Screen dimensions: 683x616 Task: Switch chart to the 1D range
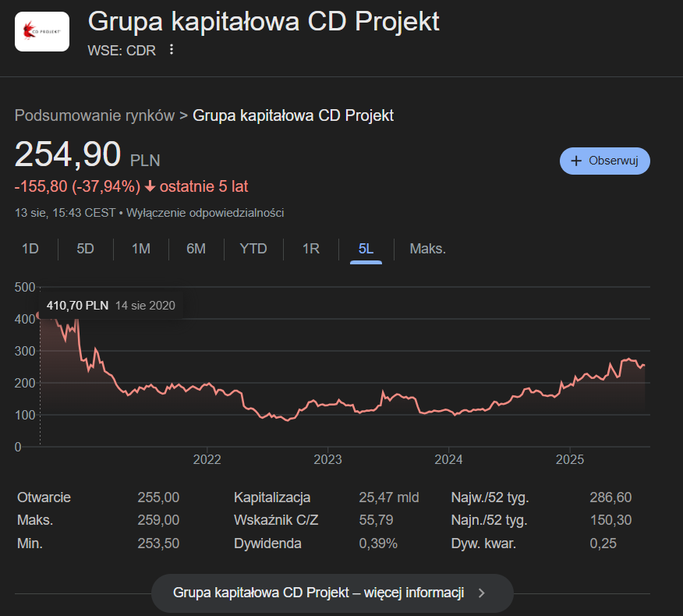coord(30,249)
